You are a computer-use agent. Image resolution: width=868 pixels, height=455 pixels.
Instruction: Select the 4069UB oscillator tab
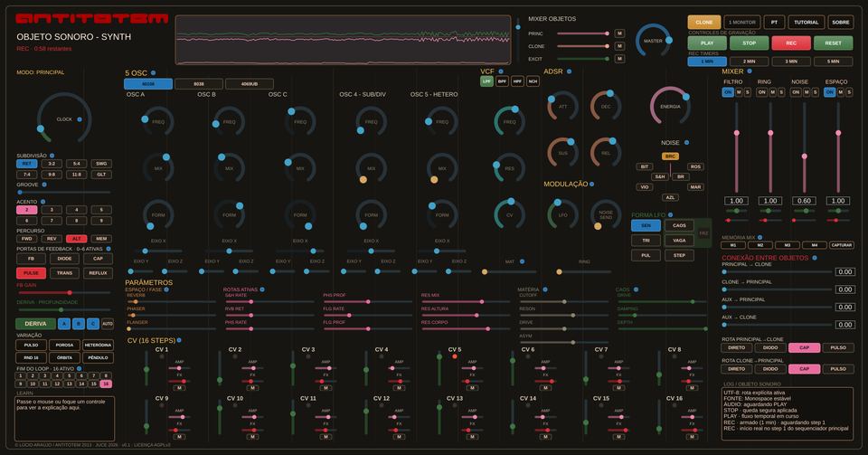[x=250, y=84]
